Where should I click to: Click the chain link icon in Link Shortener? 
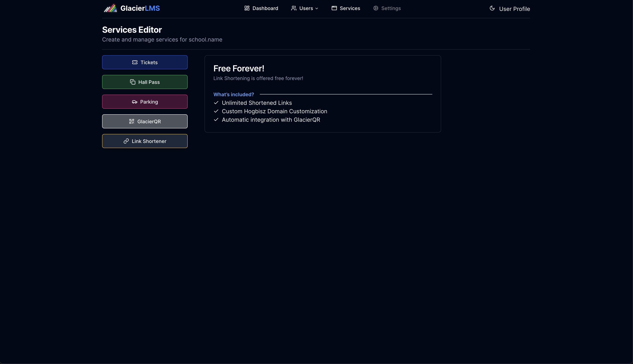tap(126, 141)
